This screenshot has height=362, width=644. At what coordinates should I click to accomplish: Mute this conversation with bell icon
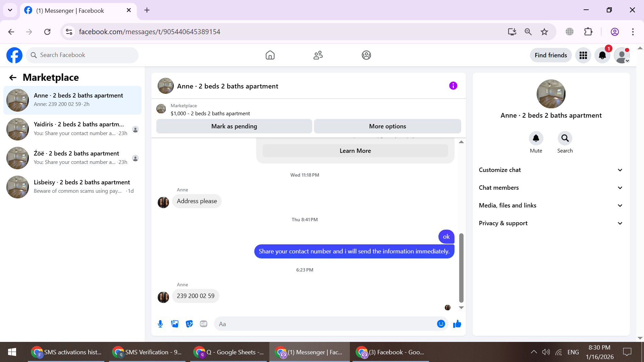[536, 138]
